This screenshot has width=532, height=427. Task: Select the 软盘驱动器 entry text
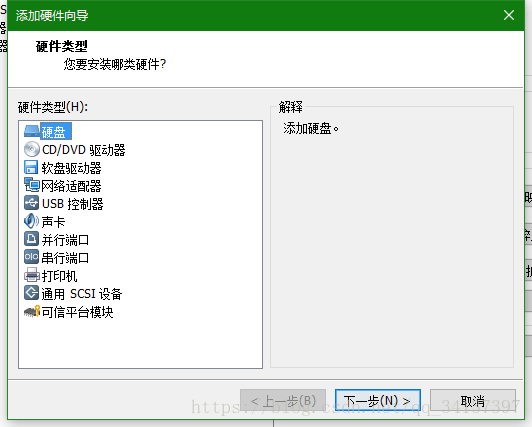click(x=71, y=168)
